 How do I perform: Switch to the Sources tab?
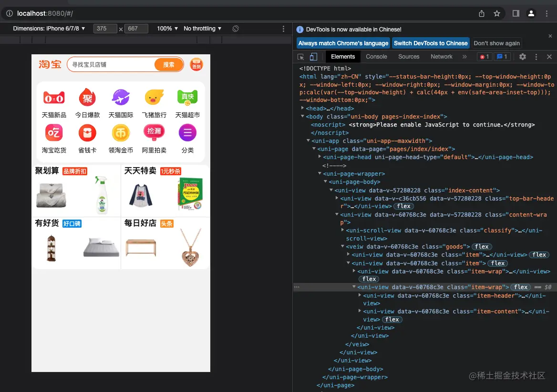pyautogui.click(x=409, y=57)
